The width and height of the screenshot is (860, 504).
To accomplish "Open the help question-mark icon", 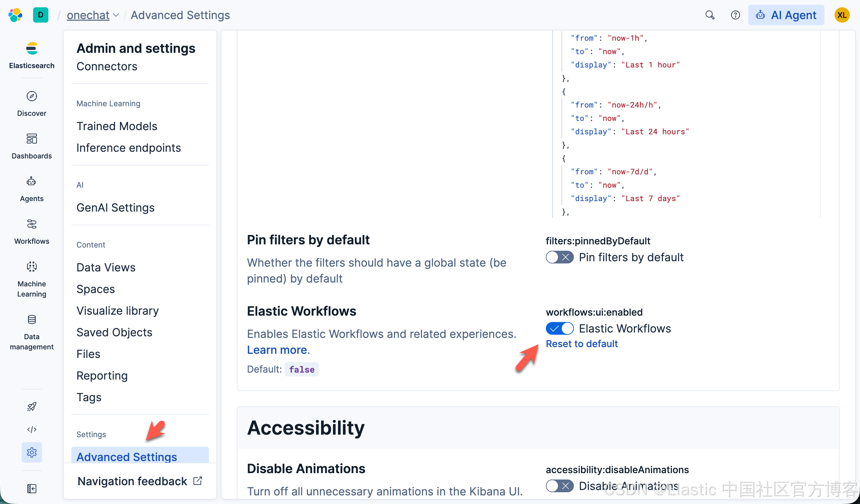I will pos(735,15).
